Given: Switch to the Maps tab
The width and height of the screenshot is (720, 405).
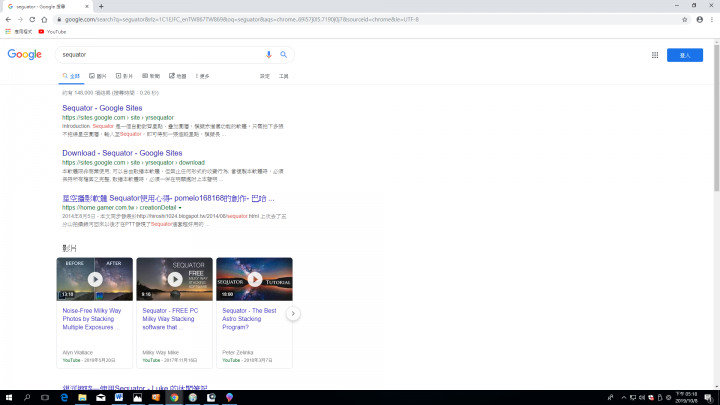Looking at the screenshot, I should point(178,76).
